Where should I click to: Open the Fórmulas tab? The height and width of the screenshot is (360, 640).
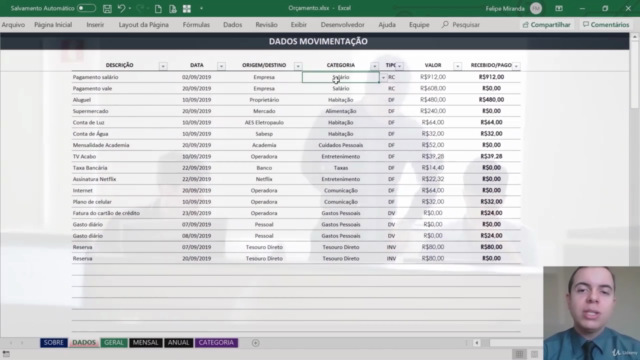click(196, 25)
